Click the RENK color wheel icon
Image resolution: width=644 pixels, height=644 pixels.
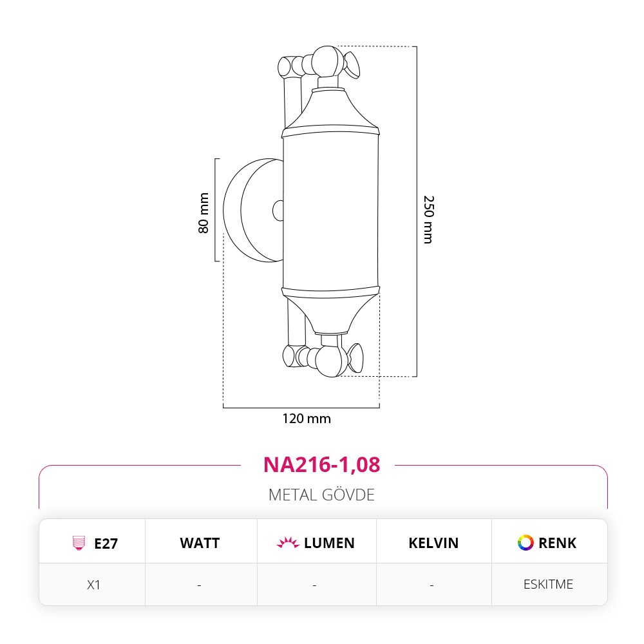pyautogui.click(x=526, y=542)
